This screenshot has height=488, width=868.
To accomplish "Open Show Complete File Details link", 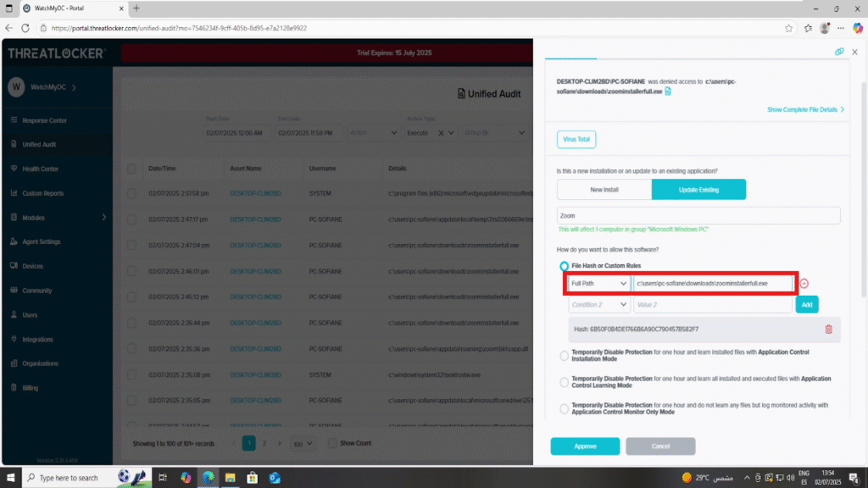I will click(x=805, y=109).
